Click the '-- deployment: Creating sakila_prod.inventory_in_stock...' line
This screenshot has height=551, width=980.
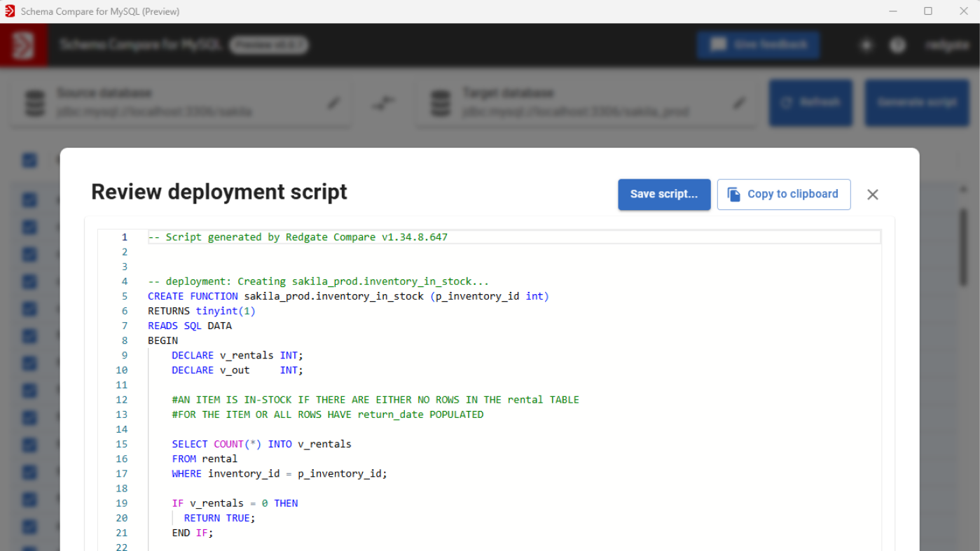(318, 281)
